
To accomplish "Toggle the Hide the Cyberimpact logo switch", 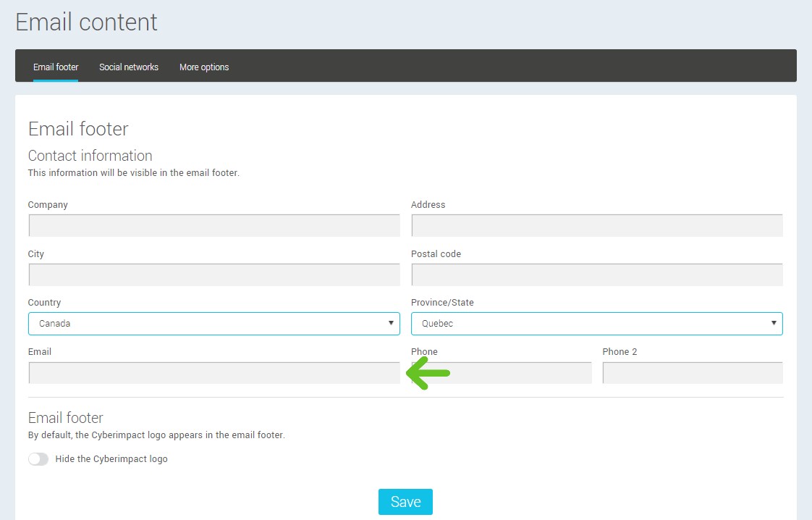I will tap(38, 459).
